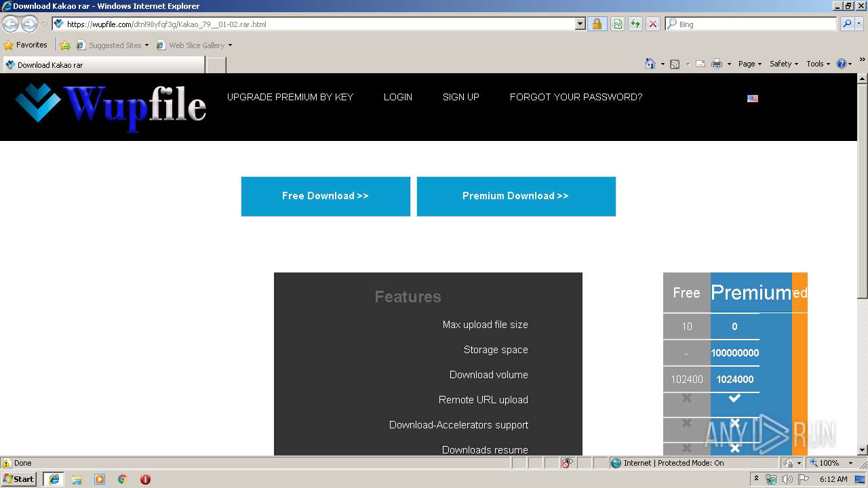Open Favorites star button
The height and width of the screenshot is (488, 868).
[26, 45]
